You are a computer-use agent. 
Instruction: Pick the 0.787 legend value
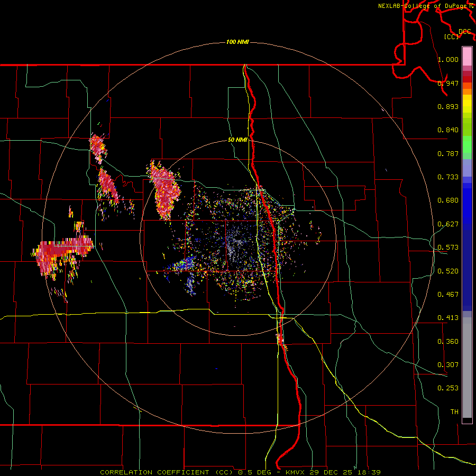(448, 153)
